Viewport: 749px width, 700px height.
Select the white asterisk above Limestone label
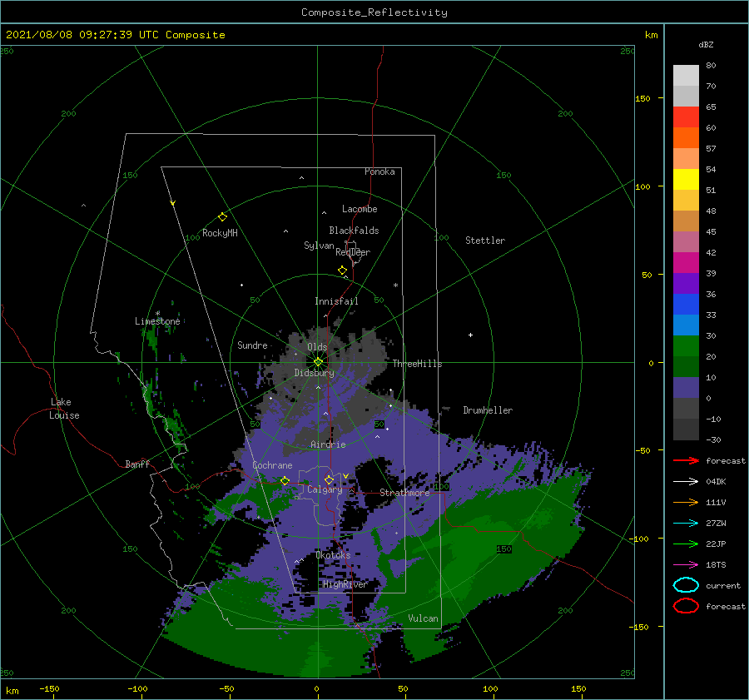click(x=157, y=314)
